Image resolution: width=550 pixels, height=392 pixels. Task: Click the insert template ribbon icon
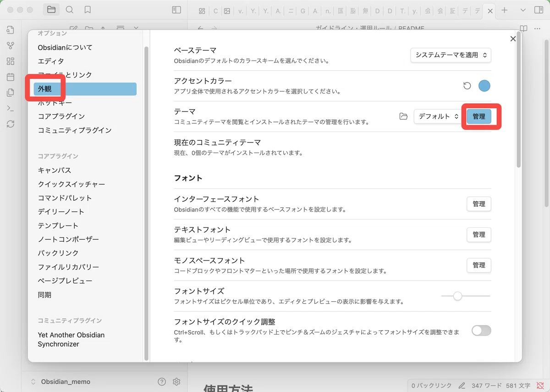click(11, 93)
